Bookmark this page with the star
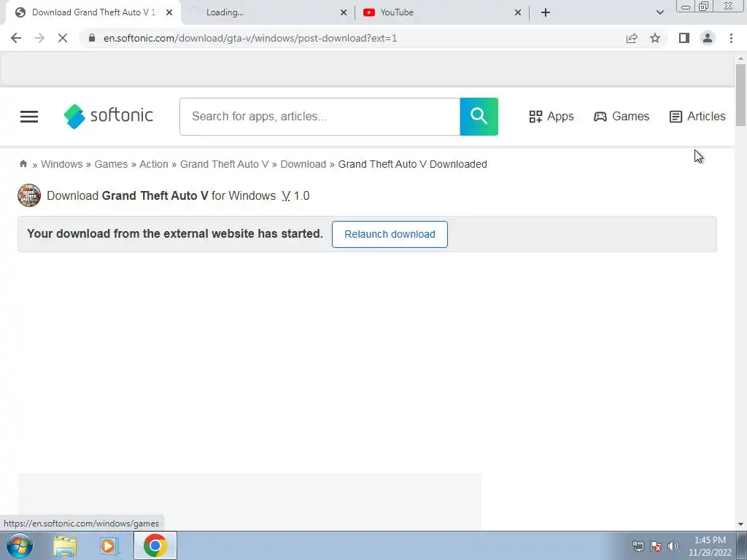Image resolution: width=747 pixels, height=560 pixels. click(x=655, y=38)
